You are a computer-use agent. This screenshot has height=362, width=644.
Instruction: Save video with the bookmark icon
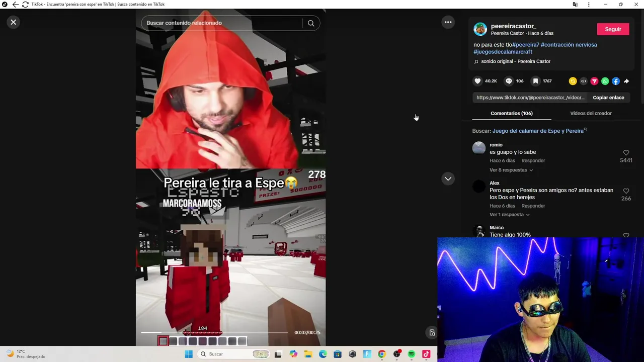[536, 81]
